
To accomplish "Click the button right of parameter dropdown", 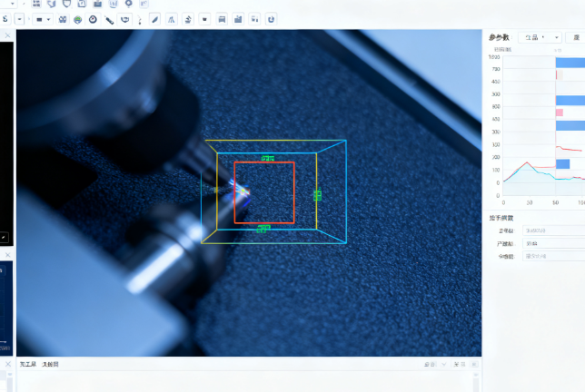I will [x=576, y=37].
